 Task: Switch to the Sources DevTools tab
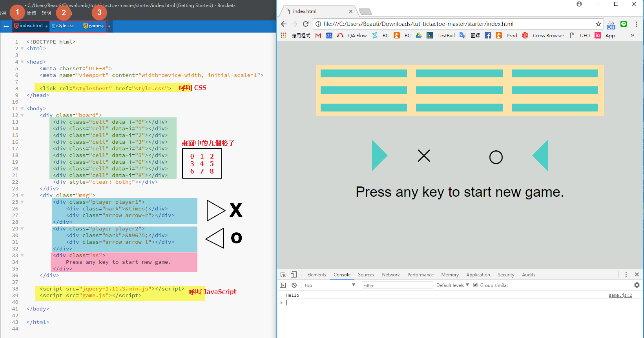tap(366, 275)
